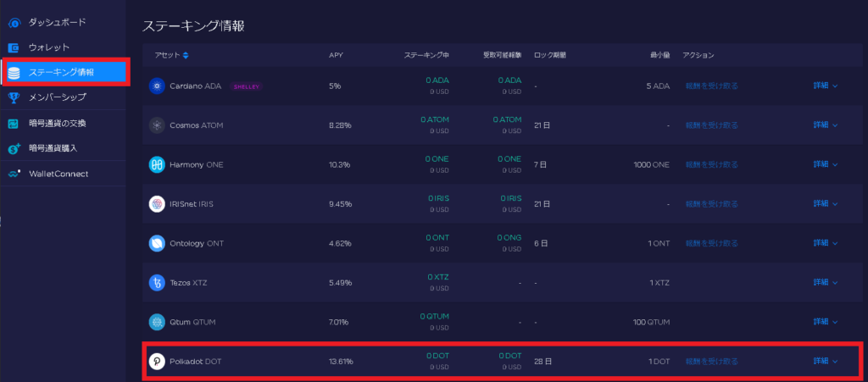Screen dimensions: 868x382
Task: Click the crypto exchange icon
Action: coord(15,124)
